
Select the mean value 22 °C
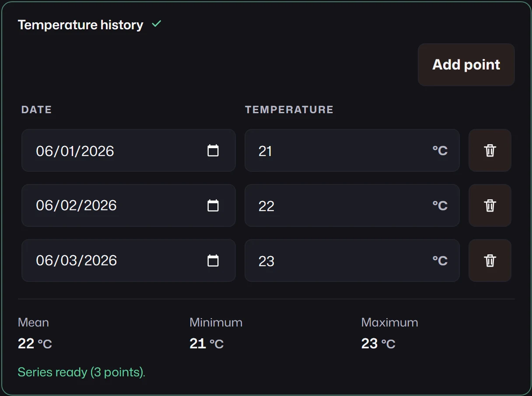point(35,344)
